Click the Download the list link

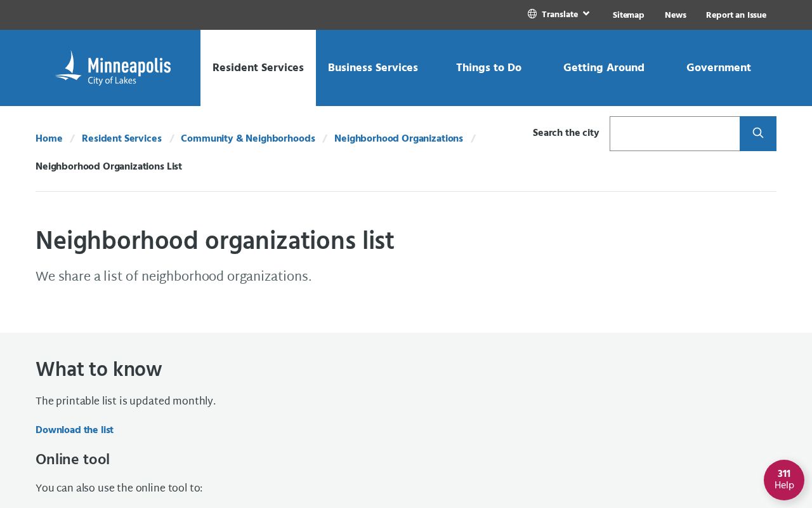(x=74, y=430)
